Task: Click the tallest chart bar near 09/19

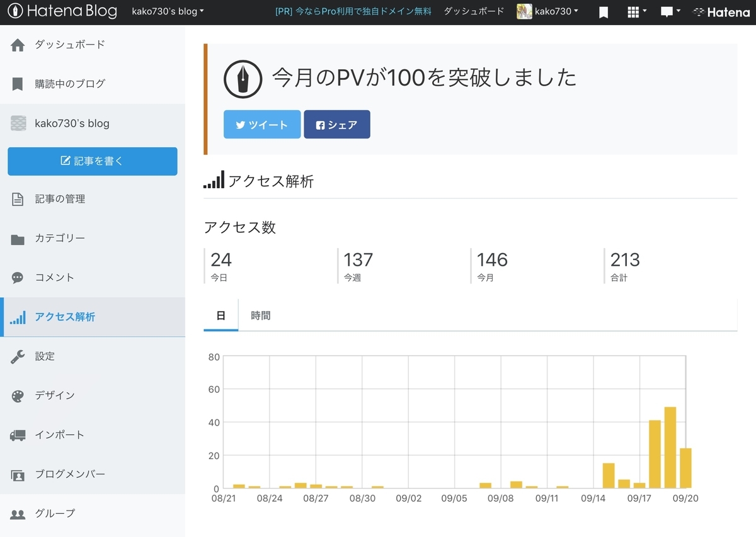Action: pos(670,448)
